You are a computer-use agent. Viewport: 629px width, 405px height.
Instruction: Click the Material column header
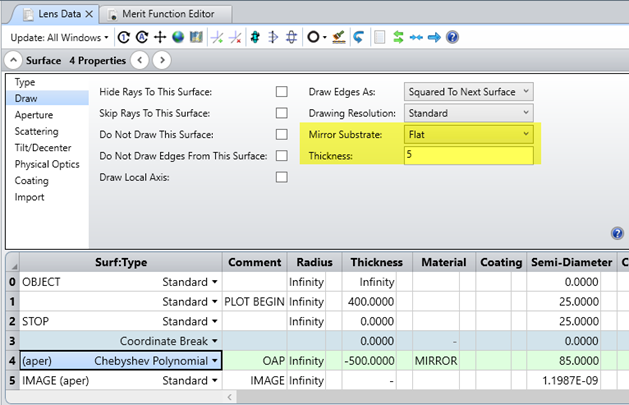[x=444, y=262]
